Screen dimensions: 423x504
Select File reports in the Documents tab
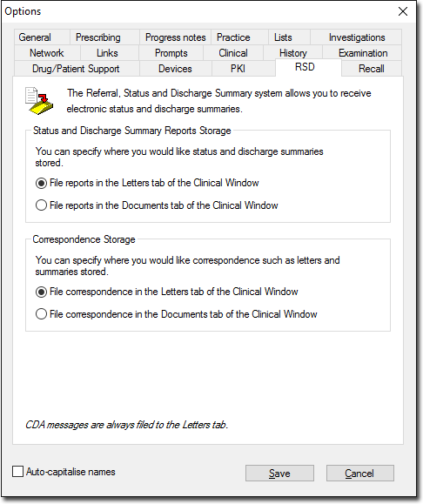(41, 205)
